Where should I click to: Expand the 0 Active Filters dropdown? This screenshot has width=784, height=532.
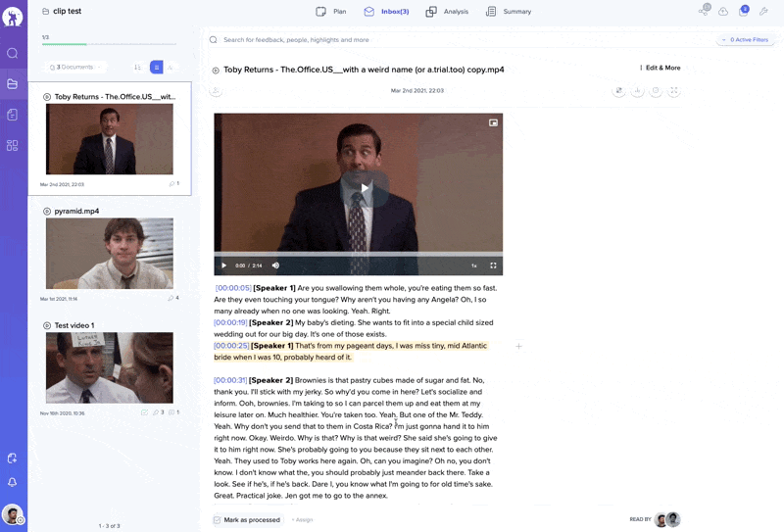[746, 39]
